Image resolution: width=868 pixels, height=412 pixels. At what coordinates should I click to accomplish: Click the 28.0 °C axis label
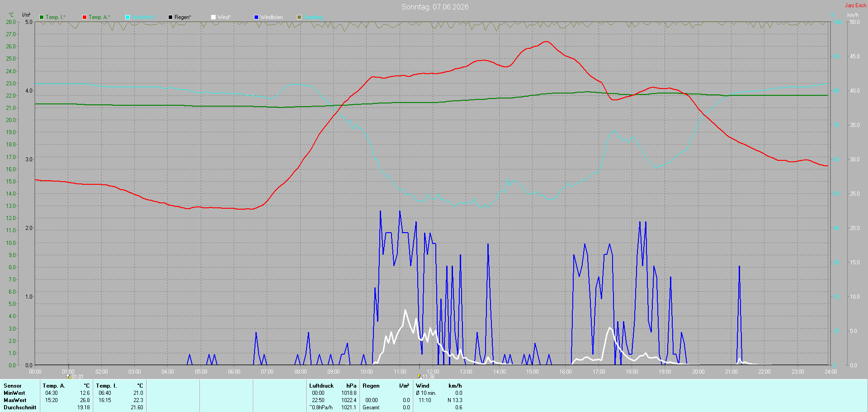11,22
